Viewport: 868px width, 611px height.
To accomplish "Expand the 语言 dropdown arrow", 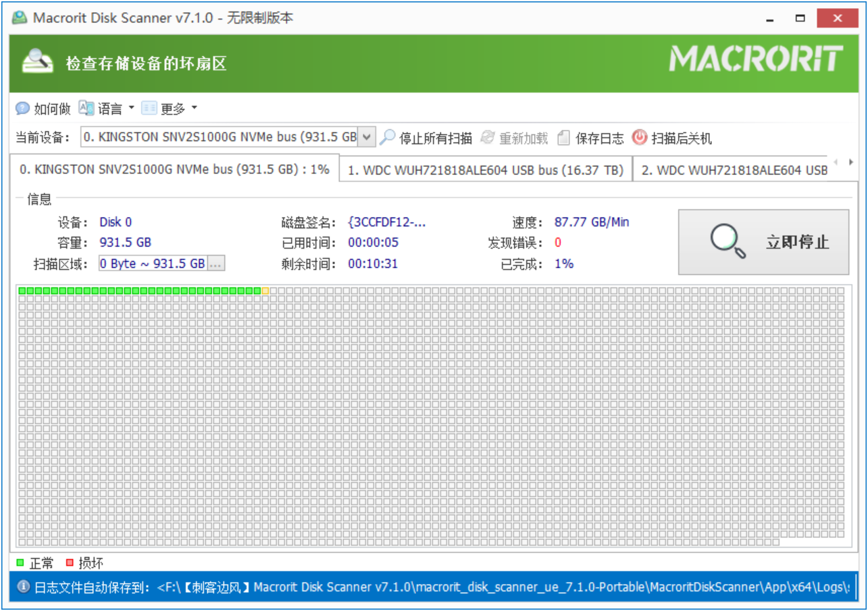I will pyautogui.click(x=131, y=108).
